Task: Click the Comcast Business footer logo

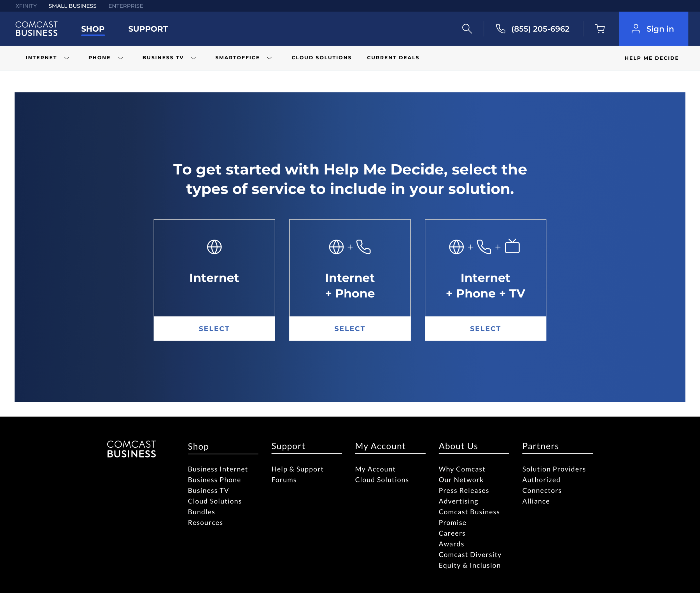Action: [x=132, y=449]
